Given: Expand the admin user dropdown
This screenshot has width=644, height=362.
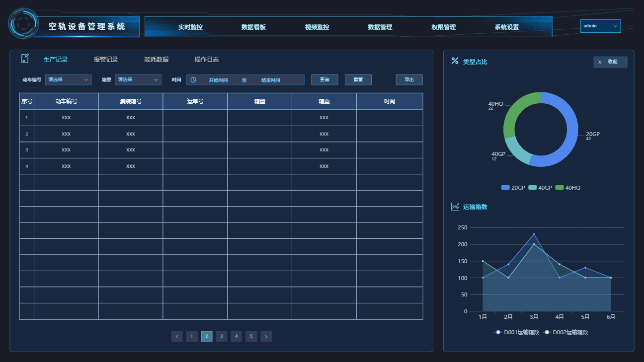Looking at the screenshot, I should [x=600, y=26].
